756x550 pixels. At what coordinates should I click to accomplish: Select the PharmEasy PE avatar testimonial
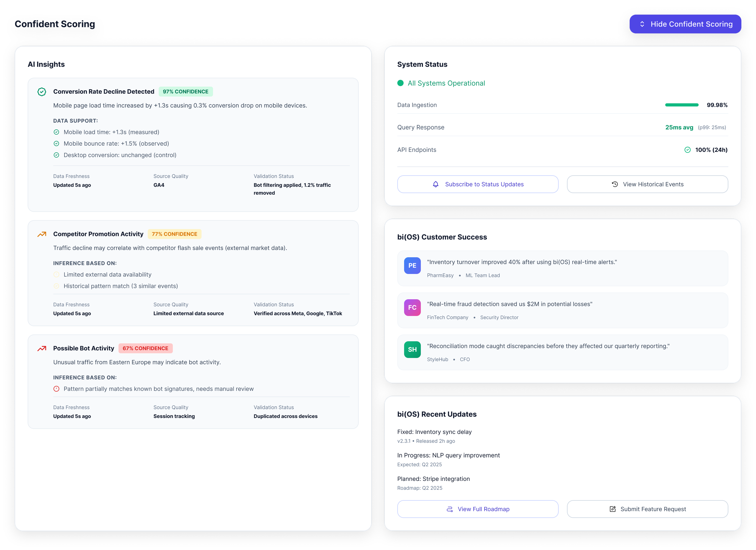click(x=412, y=266)
